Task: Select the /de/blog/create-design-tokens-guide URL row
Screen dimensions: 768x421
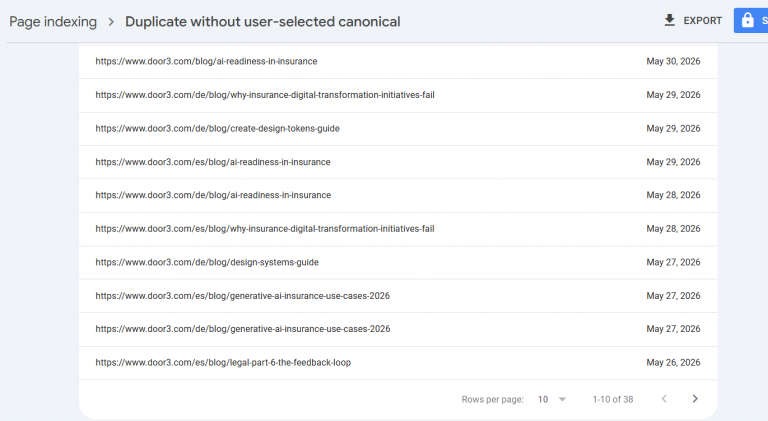Action: tap(398, 129)
